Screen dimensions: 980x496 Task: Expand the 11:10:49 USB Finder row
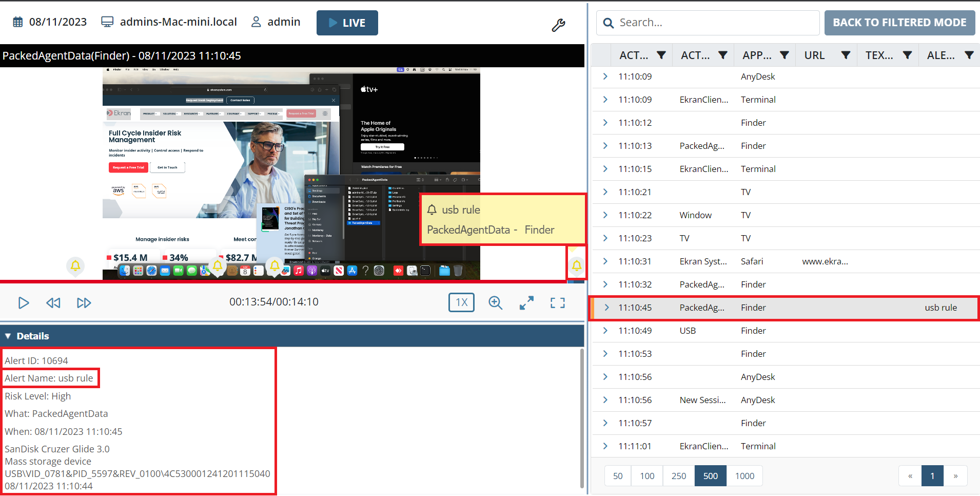pyautogui.click(x=605, y=331)
